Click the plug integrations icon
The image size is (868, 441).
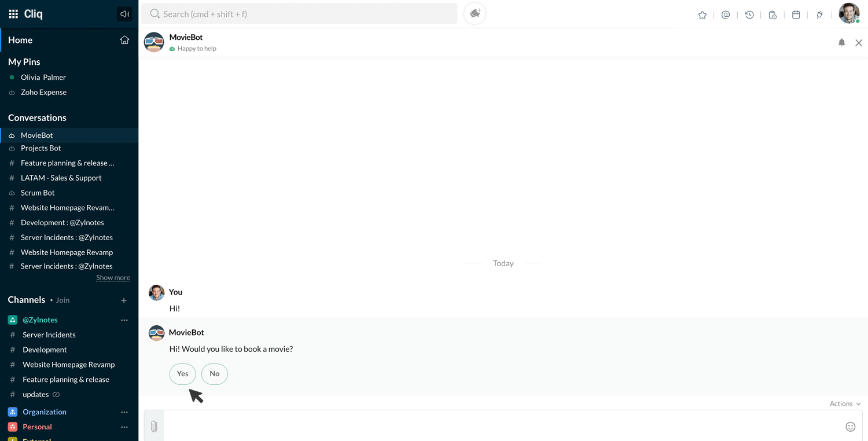coord(819,15)
